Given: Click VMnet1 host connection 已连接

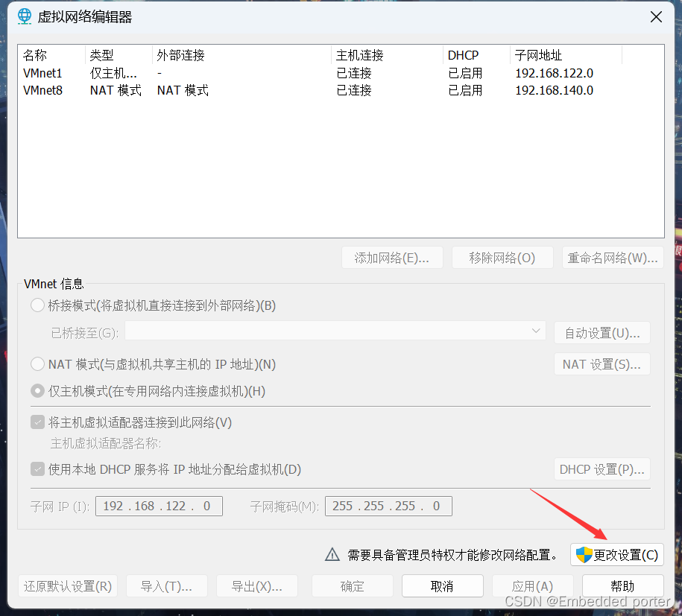Looking at the screenshot, I should click(x=354, y=73).
